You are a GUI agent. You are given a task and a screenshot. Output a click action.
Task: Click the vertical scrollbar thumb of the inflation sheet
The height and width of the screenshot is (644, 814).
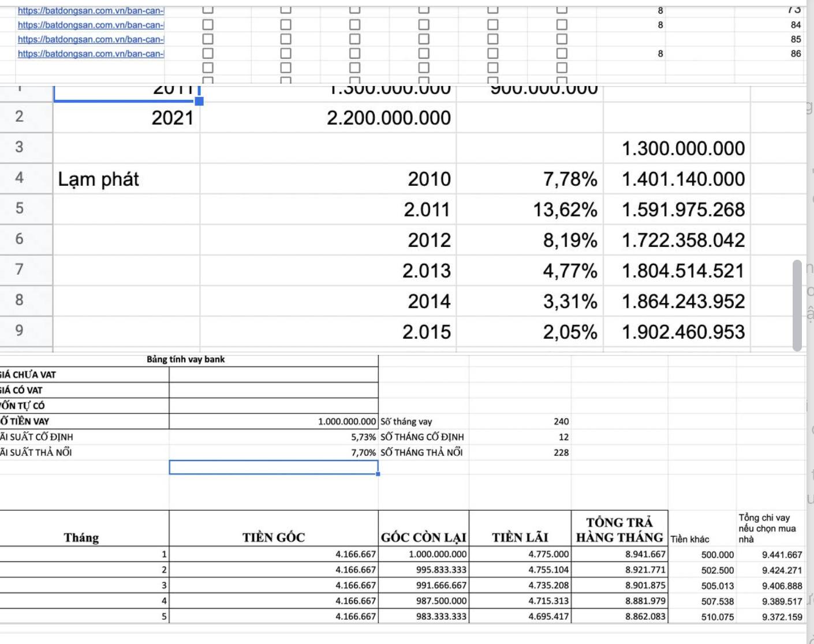coord(797,305)
